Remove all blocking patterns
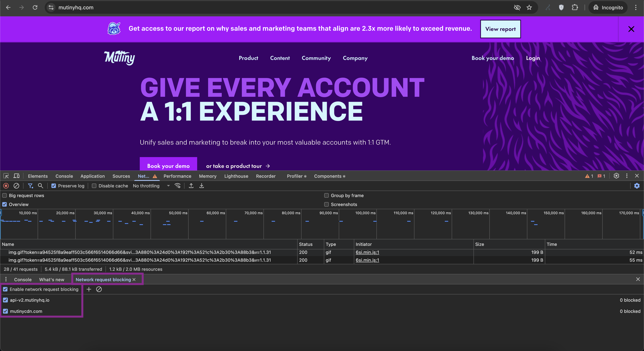Image resolution: width=644 pixels, height=351 pixels. pos(99,289)
